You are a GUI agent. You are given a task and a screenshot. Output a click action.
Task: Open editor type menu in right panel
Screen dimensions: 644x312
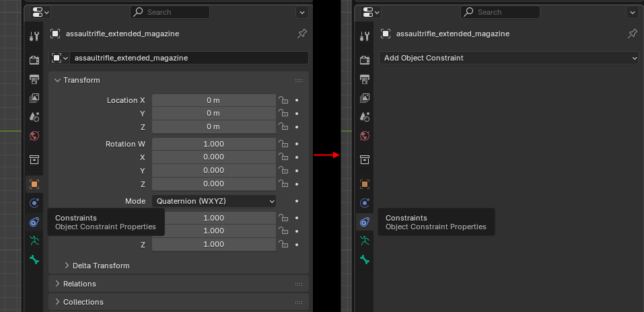(371, 12)
